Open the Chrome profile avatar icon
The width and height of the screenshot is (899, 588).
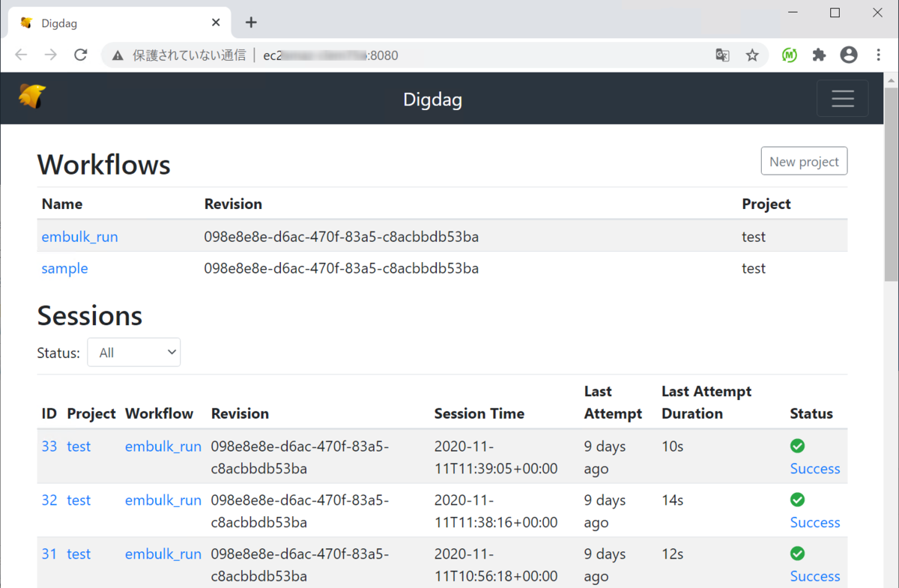click(x=849, y=55)
